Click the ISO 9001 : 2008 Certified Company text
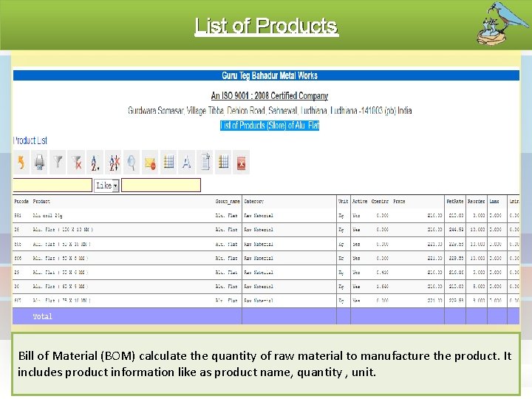 tap(270, 96)
